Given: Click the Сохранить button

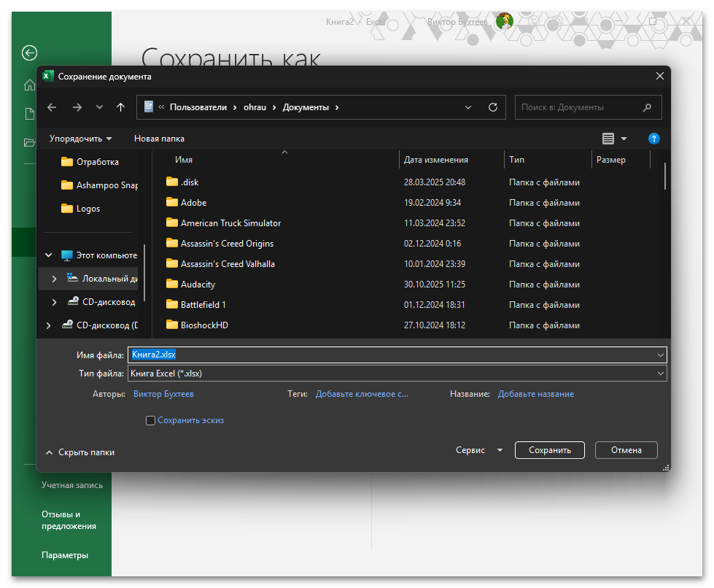Looking at the screenshot, I should point(549,450).
